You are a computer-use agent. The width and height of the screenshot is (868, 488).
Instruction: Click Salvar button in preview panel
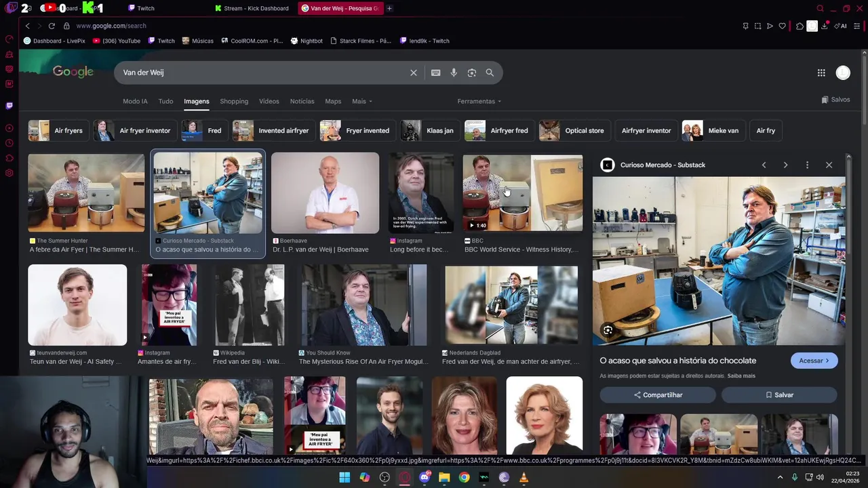click(x=779, y=394)
